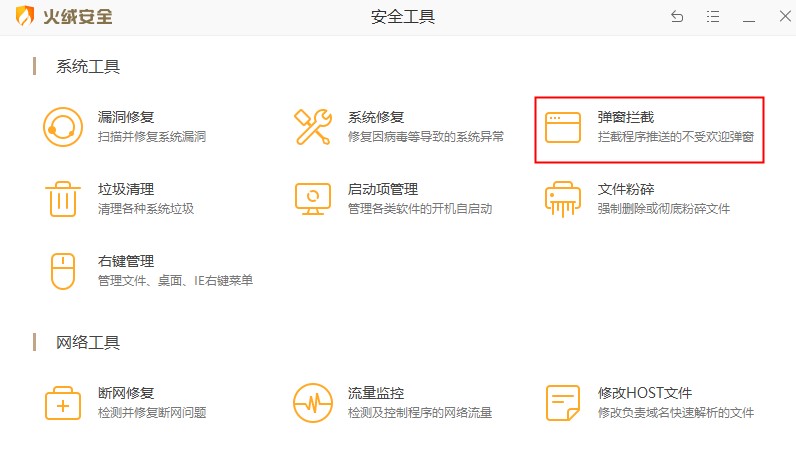Click the 断网修复 first-aid kit icon

63,403
